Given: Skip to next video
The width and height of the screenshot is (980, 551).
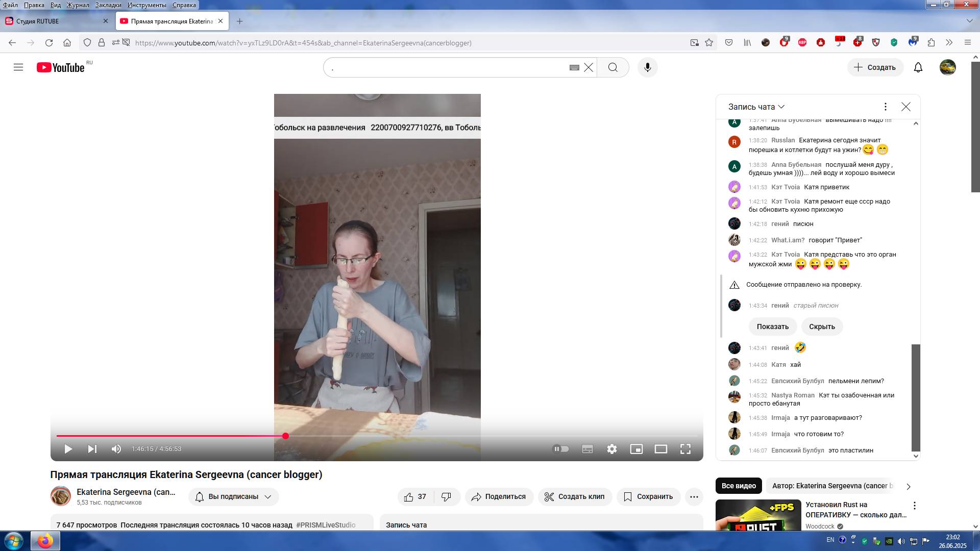Looking at the screenshot, I should pyautogui.click(x=92, y=449).
